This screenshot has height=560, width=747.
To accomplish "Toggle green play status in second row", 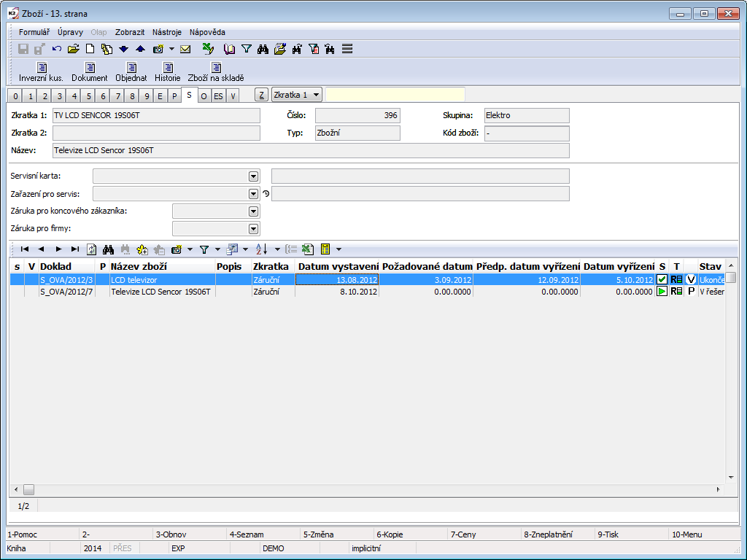I will [x=662, y=291].
